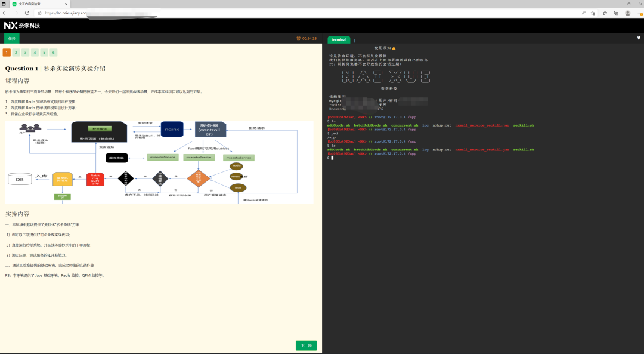The image size is (644, 354).
Task: Click the 下一题 button
Action: tap(306, 345)
